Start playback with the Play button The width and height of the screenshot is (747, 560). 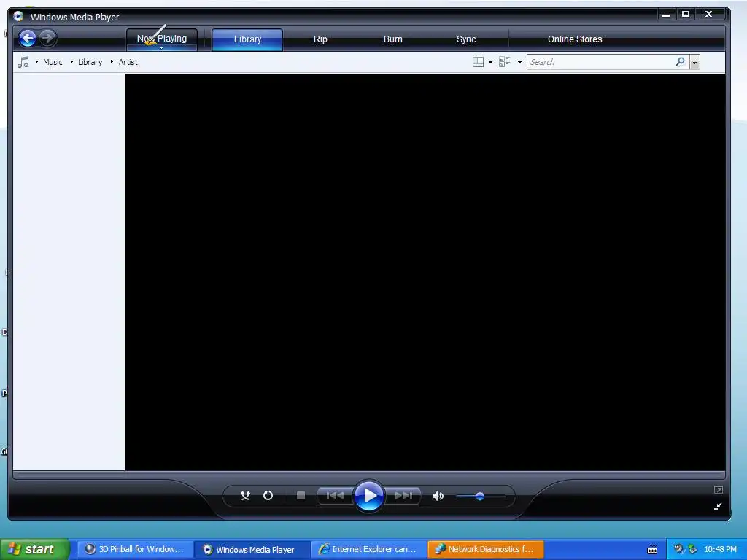[369, 496]
